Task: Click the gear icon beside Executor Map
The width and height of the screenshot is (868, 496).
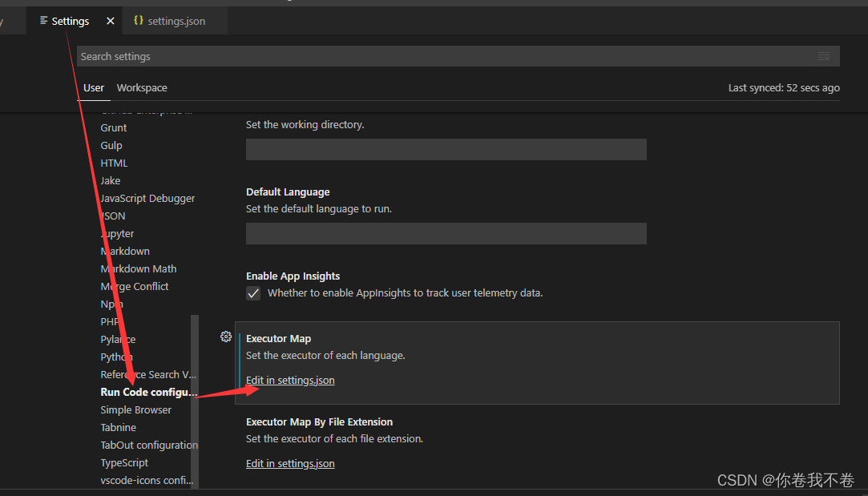Action: point(225,337)
